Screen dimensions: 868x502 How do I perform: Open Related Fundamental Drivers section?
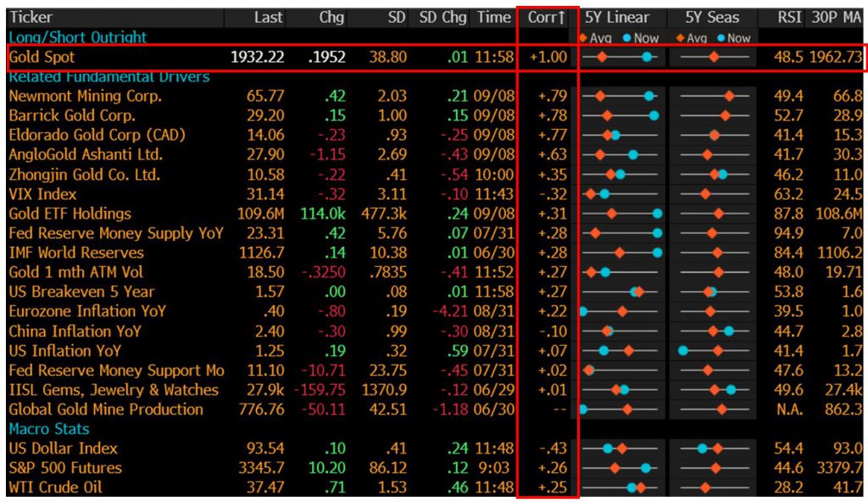click(x=109, y=77)
